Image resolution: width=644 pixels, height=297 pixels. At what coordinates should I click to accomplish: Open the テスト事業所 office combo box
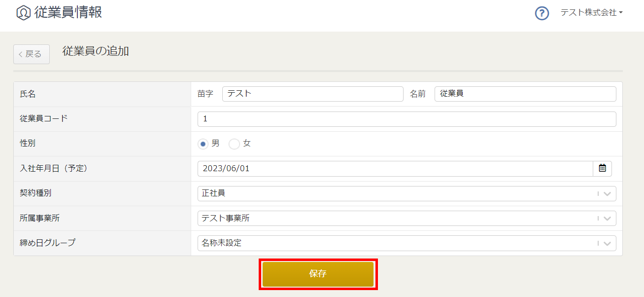[x=407, y=218]
